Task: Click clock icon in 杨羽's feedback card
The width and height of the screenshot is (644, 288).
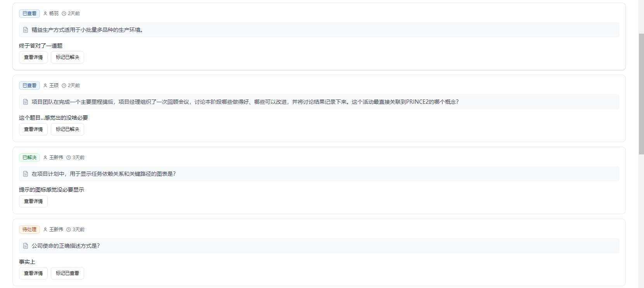Action: [x=64, y=14]
